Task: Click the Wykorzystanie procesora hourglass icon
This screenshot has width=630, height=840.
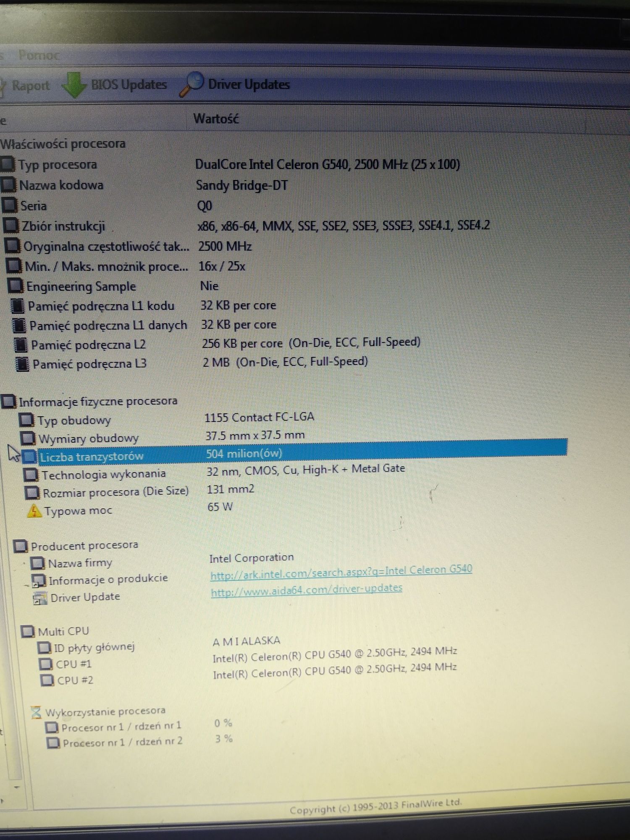Action: 37,712
